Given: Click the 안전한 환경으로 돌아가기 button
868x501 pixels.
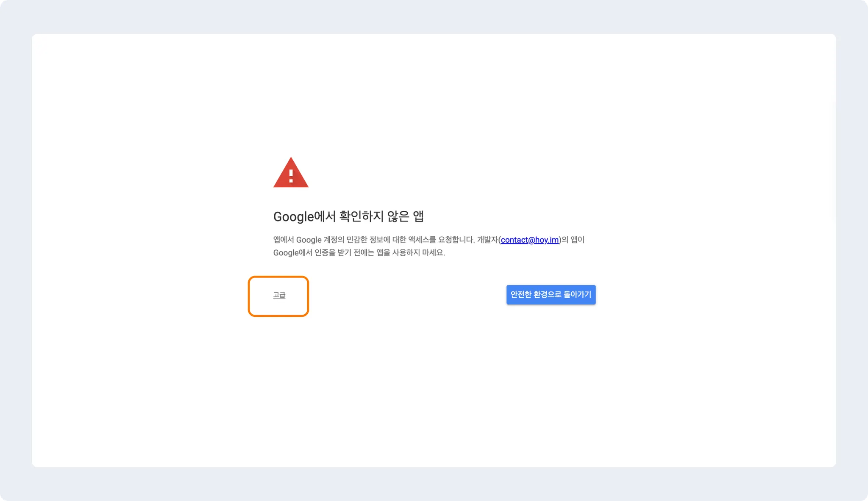Looking at the screenshot, I should 551,294.
